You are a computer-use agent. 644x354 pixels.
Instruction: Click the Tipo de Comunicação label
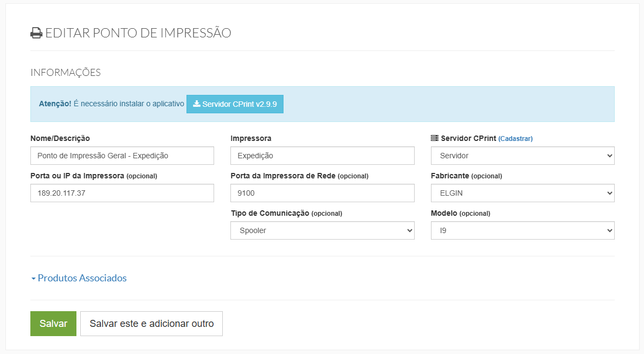[x=286, y=213]
